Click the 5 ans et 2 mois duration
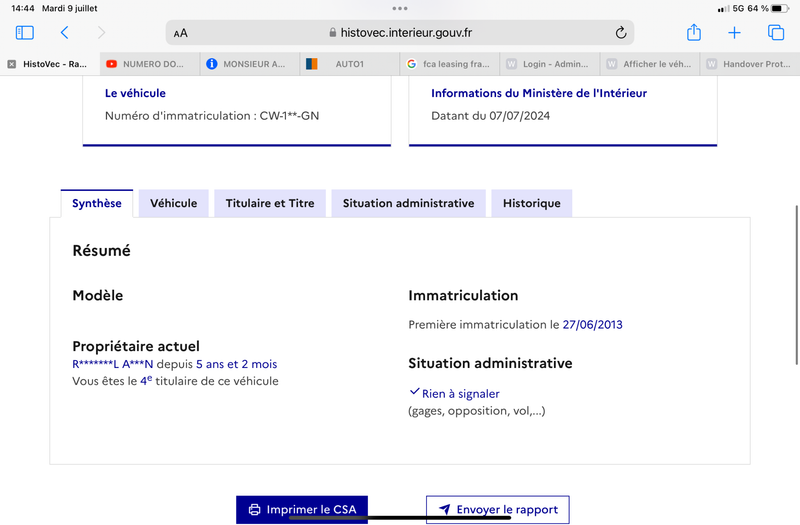Image resolution: width=800 pixels, height=525 pixels. point(237,364)
